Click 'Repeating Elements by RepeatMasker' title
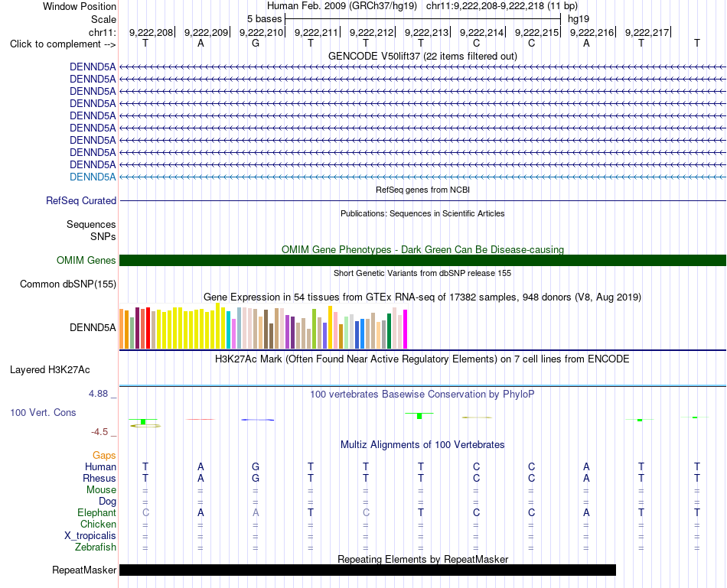 click(x=422, y=559)
